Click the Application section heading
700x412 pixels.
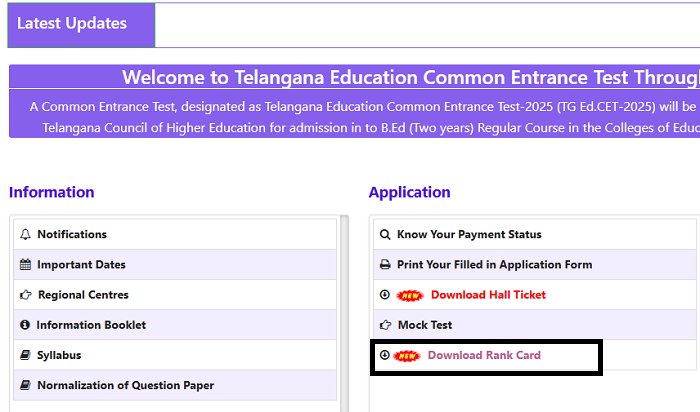tap(409, 192)
